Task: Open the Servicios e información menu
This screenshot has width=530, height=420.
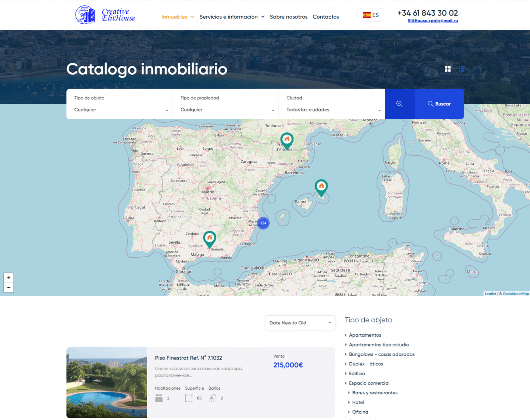Action: point(229,17)
